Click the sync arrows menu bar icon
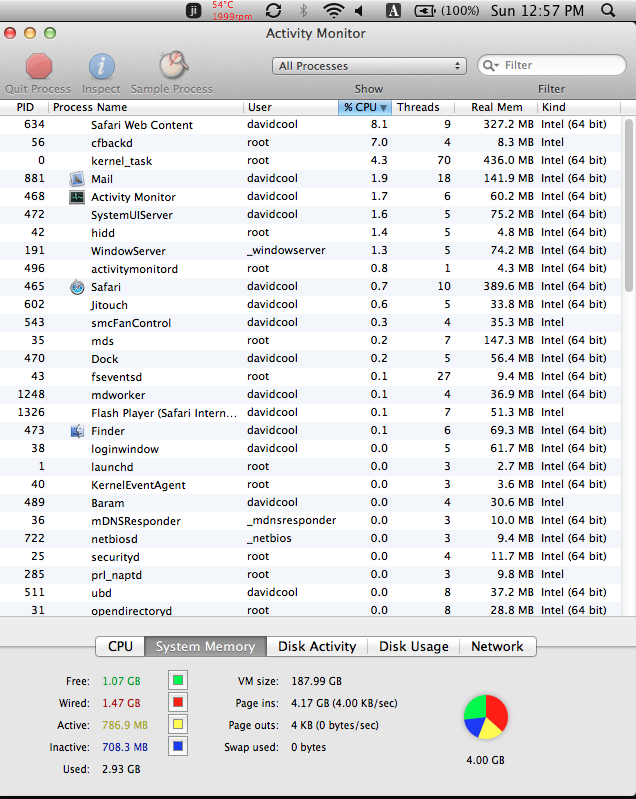The image size is (636, 799). 274,10
